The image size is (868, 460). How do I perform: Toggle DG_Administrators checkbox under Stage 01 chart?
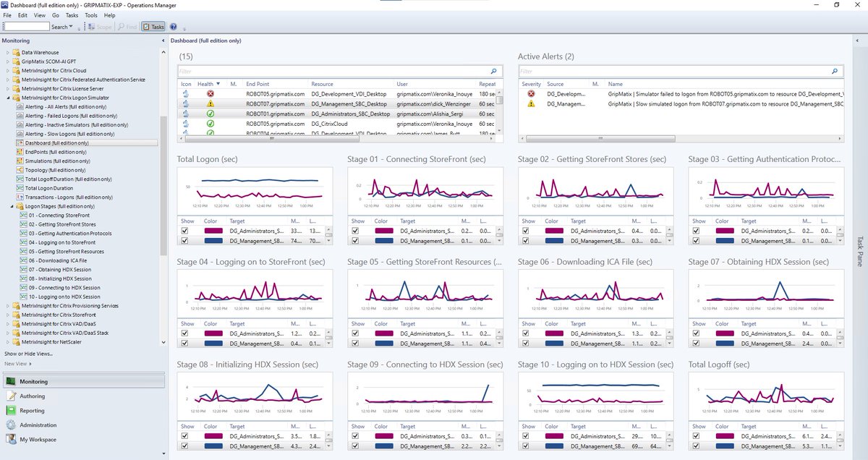[x=354, y=231]
